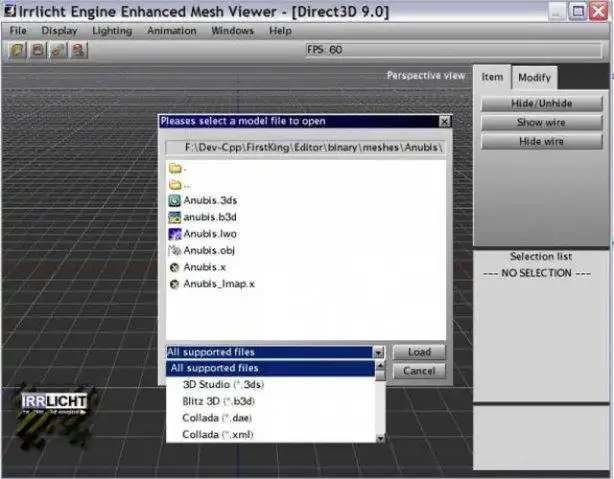Maximize the mesh viewer window
The width and height of the screenshot is (614, 479).
578,11
